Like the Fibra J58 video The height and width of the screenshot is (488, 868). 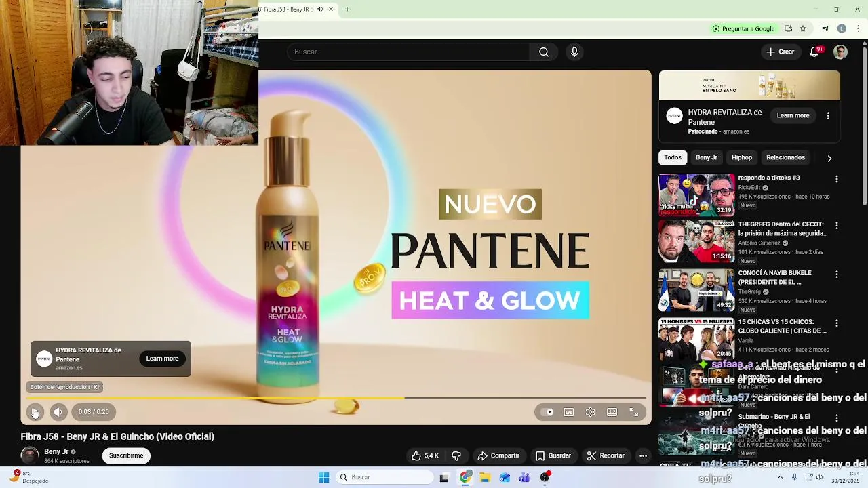click(425, 456)
